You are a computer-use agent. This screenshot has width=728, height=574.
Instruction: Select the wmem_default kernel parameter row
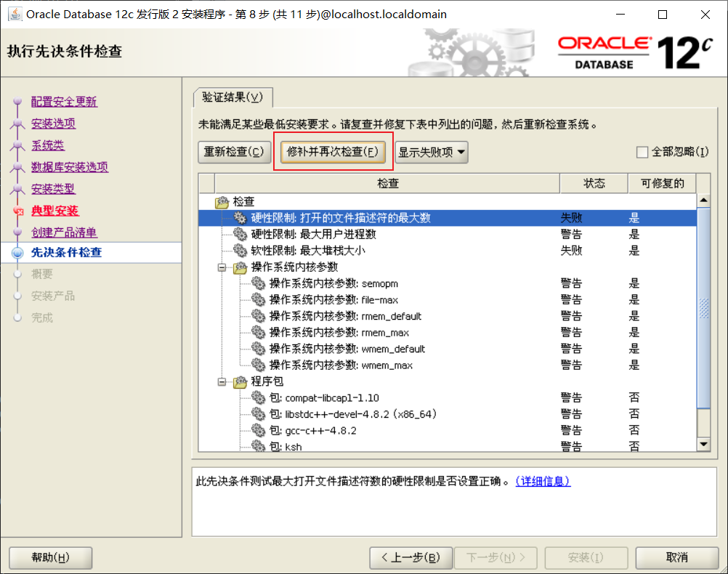448,349
